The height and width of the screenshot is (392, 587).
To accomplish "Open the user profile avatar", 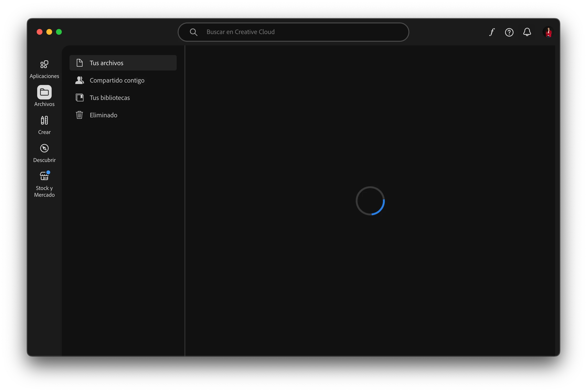I will pos(548,32).
